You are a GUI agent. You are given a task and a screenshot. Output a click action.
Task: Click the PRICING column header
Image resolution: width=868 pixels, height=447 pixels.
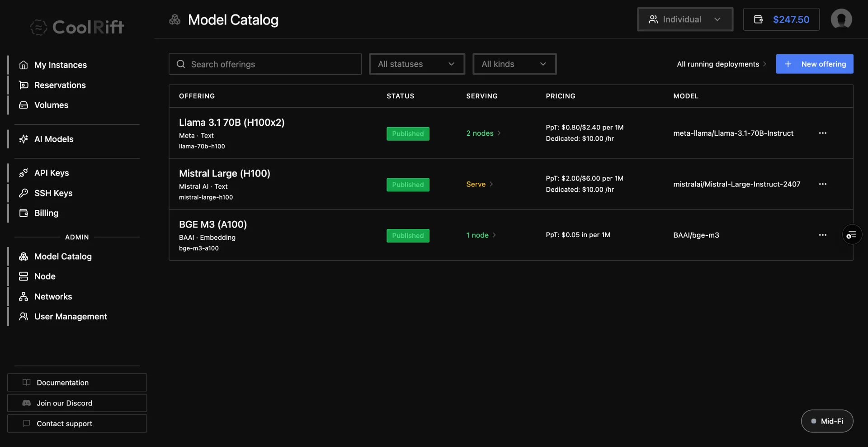pyautogui.click(x=561, y=96)
